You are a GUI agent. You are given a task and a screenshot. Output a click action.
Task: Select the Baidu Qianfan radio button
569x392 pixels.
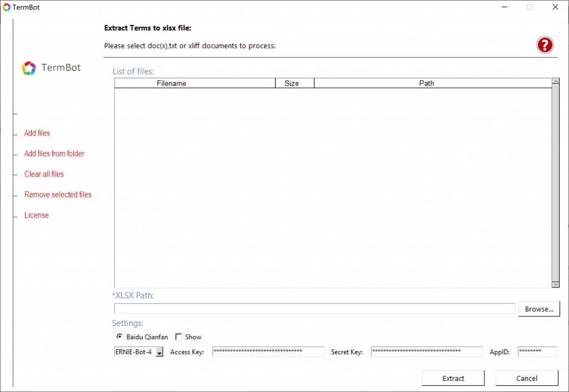[x=119, y=337]
